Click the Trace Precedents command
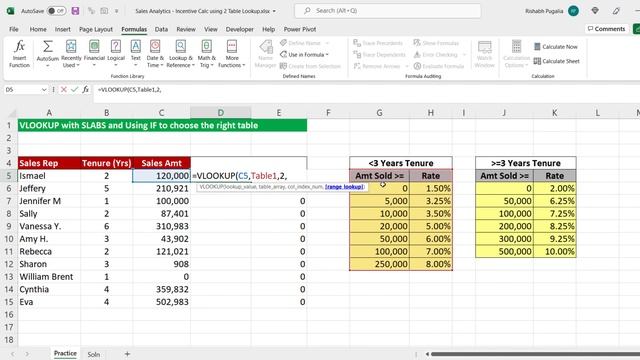This screenshot has width=640, height=360. [378, 43]
